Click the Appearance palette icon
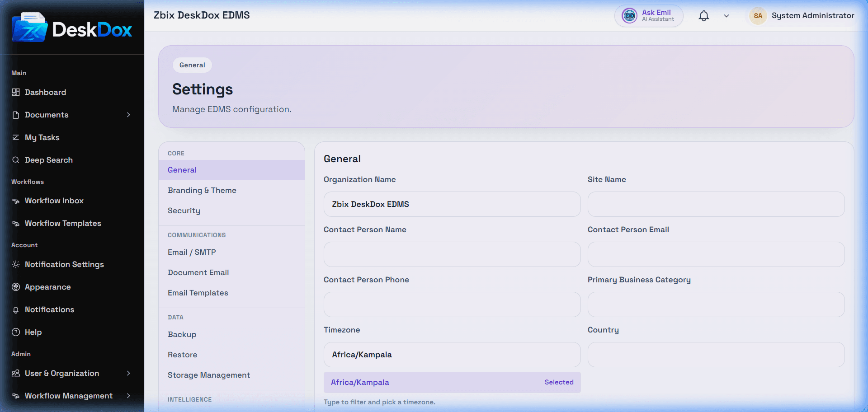This screenshot has height=412, width=868. click(x=16, y=287)
